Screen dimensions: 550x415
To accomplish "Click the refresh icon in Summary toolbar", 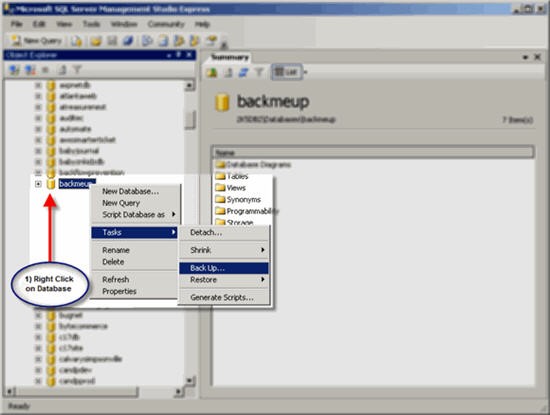I will (x=243, y=73).
